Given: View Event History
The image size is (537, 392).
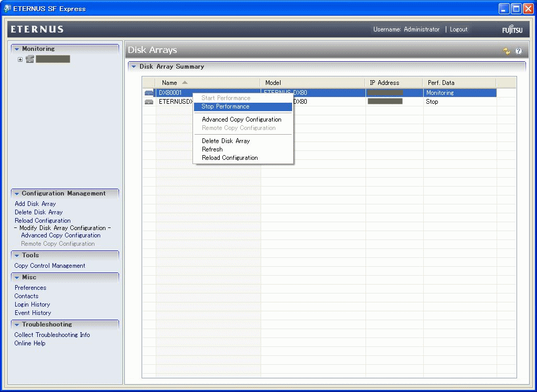Looking at the screenshot, I should tap(33, 313).
